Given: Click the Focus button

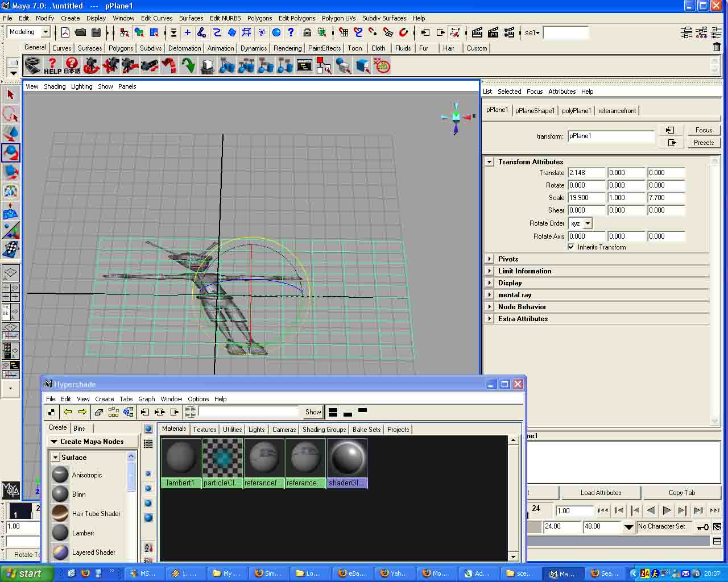Looking at the screenshot, I should pyautogui.click(x=704, y=130).
